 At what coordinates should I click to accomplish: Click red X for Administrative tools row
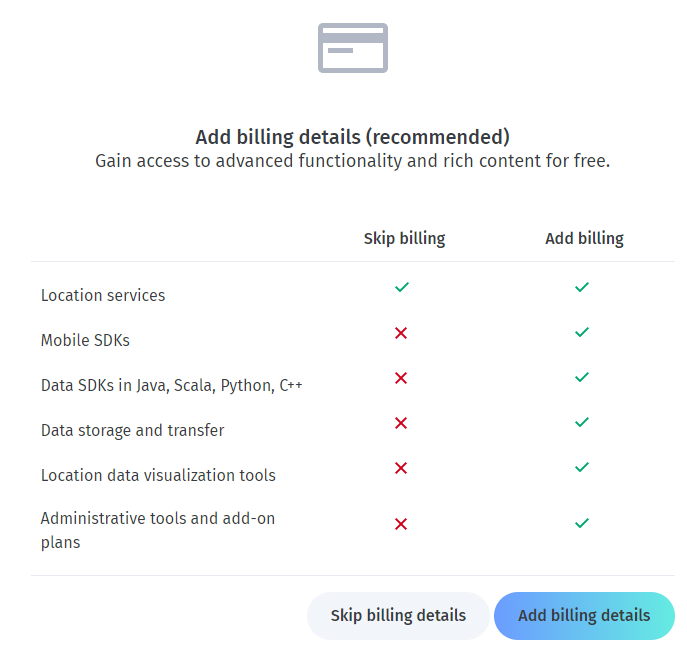click(401, 524)
